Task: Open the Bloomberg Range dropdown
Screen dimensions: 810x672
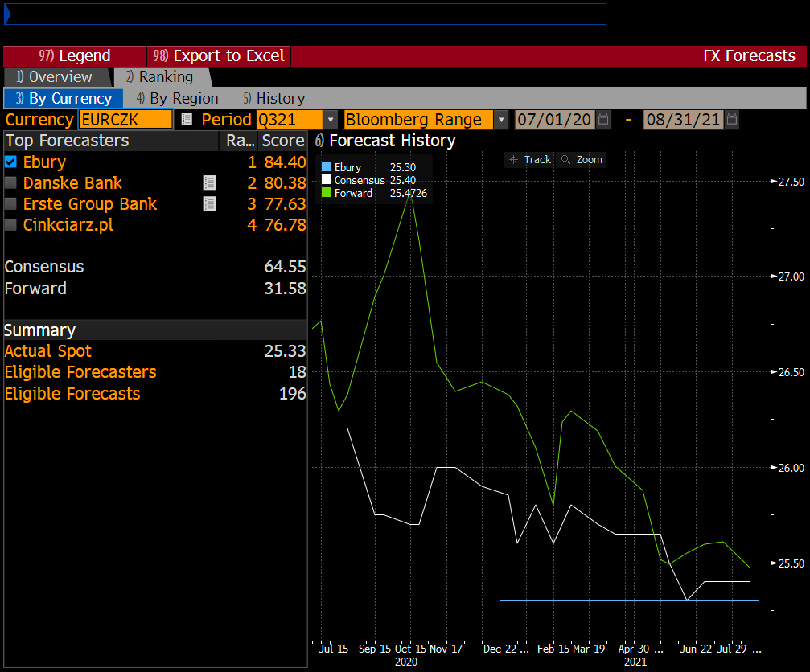Action: pyautogui.click(x=419, y=120)
